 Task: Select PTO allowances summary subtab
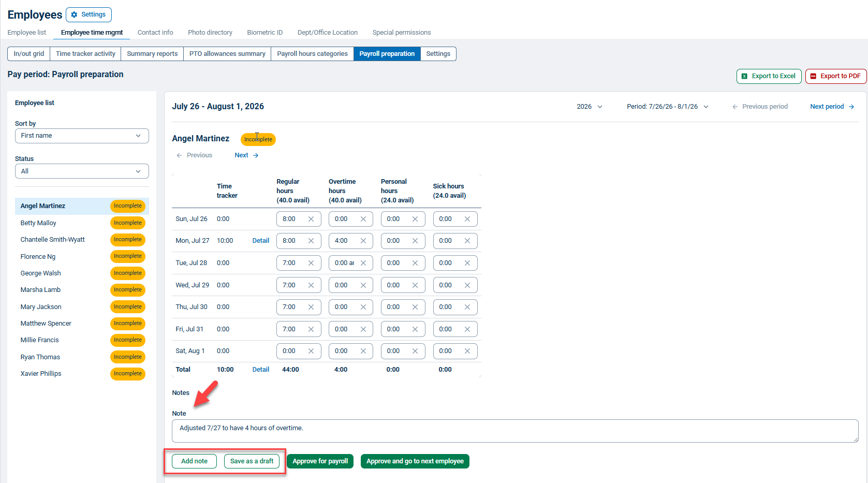click(227, 54)
